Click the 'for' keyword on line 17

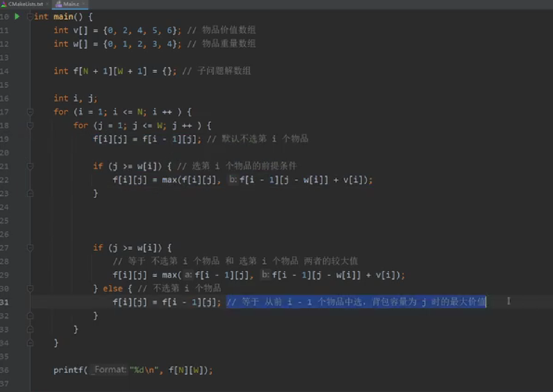click(x=61, y=112)
